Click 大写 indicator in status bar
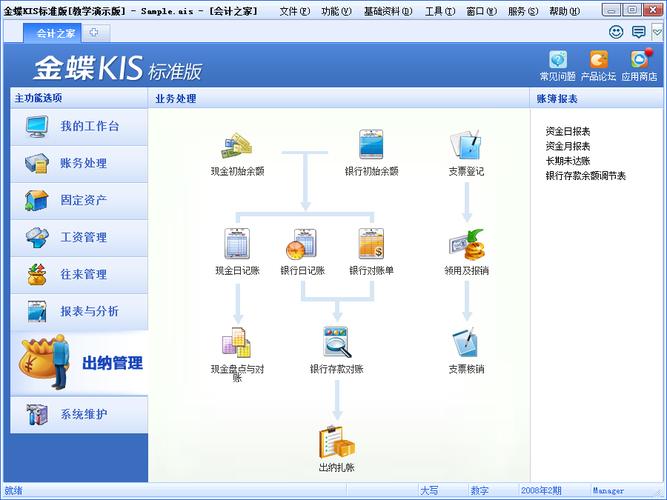 click(x=429, y=491)
